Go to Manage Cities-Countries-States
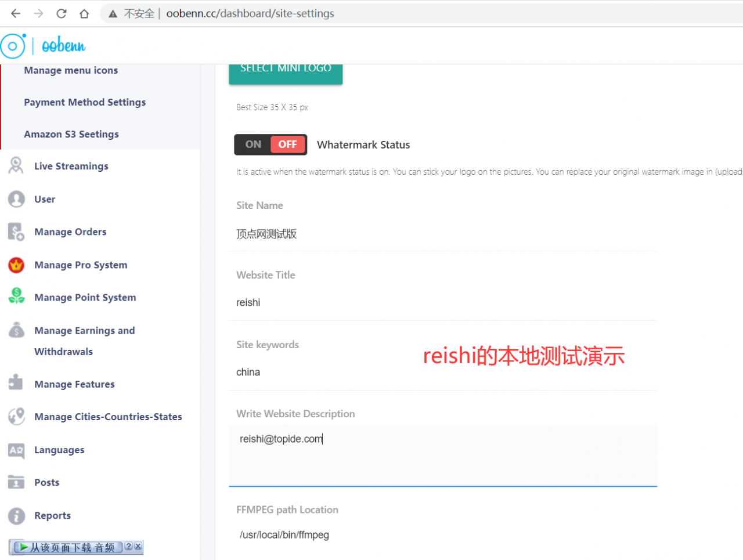This screenshot has height=560, width=743. [x=108, y=417]
